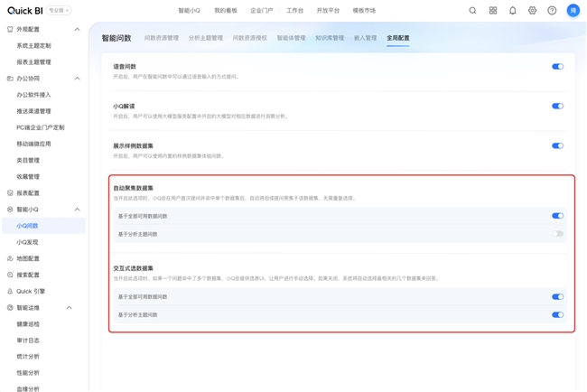Screen dimensions: 587x392
Task: Open the 知识库管理 tab
Action: point(330,39)
